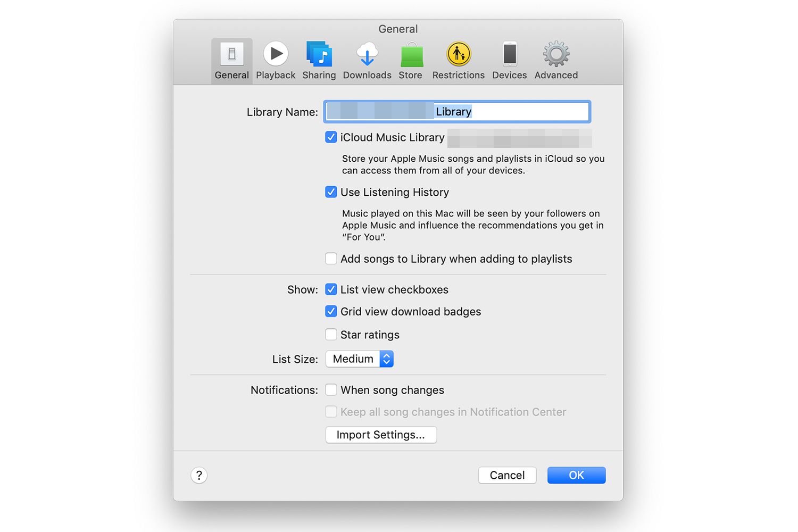Disable Use Listening History
The image size is (798, 532).
(x=331, y=192)
